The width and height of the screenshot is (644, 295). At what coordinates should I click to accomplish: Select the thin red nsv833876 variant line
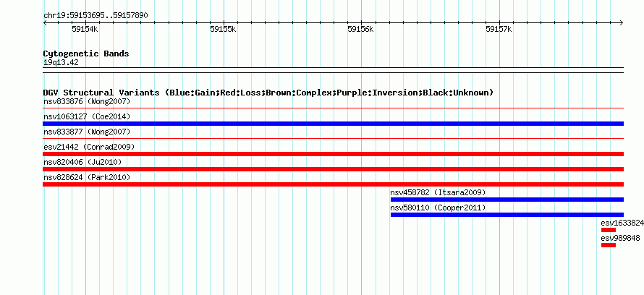(333, 108)
